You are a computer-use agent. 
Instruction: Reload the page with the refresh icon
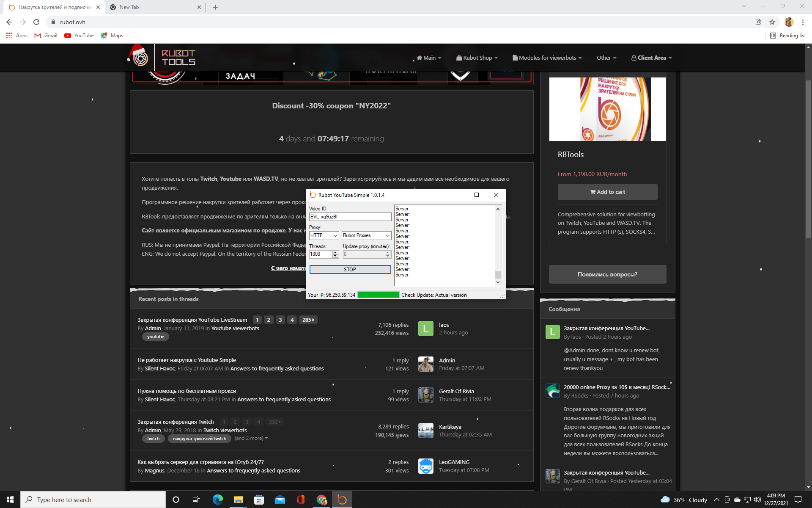[x=36, y=22]
